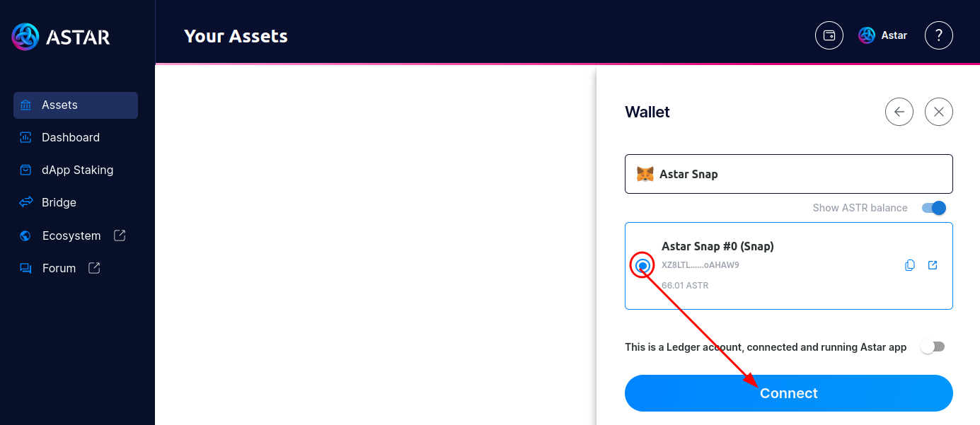Click the MetaMask fox icon

coord(645,174)
